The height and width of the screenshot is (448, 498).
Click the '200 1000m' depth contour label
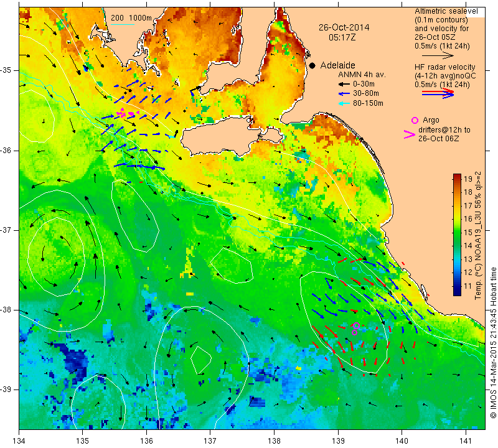click(131, 18)
